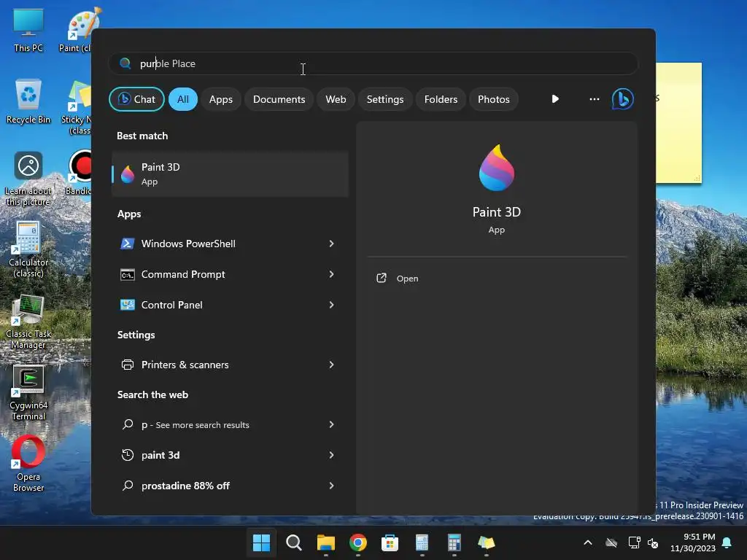The width and height of the screenshot is (747, 560).
Task: Open the clock and date flyout
Action: tap(693, 542)
